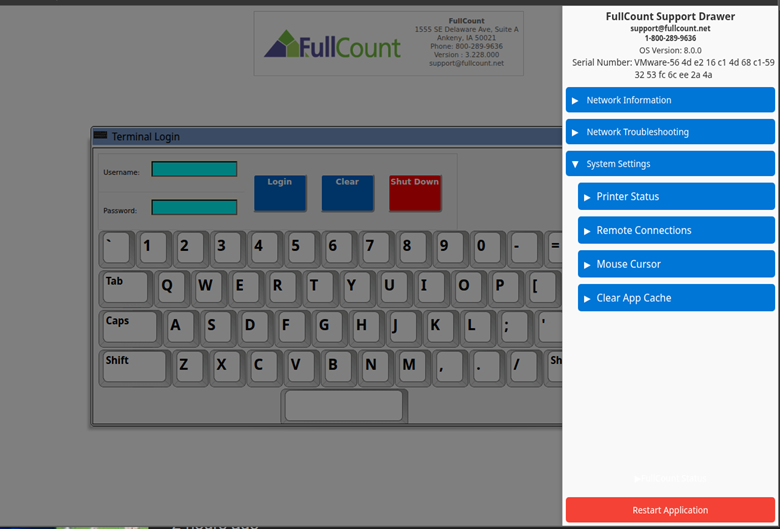Tap the number 8 key
This screenshot has width=780, height=529.
click(413, 248)
